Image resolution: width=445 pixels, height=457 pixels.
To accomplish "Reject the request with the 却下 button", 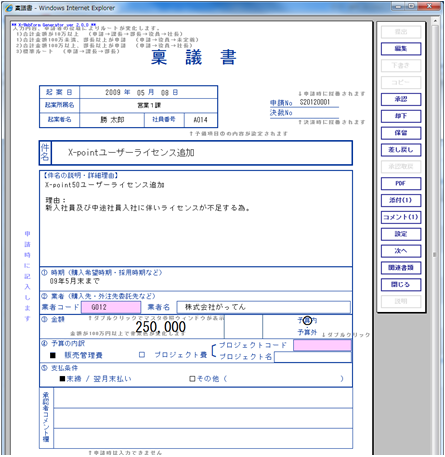I will click(x=401, y=116).
